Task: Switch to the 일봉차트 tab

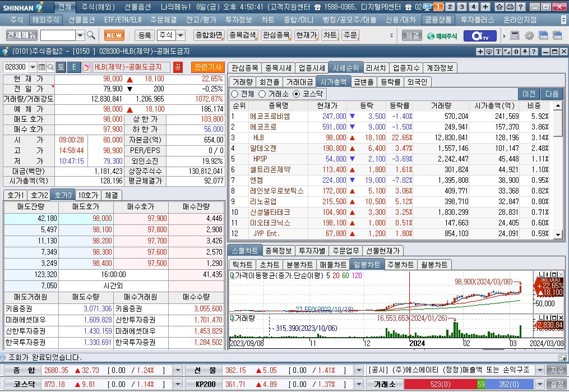Action: coord(367,265)
